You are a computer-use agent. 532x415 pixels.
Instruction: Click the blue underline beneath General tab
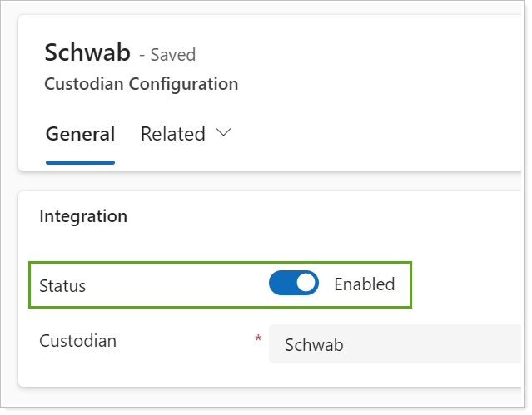pos(80,161)
